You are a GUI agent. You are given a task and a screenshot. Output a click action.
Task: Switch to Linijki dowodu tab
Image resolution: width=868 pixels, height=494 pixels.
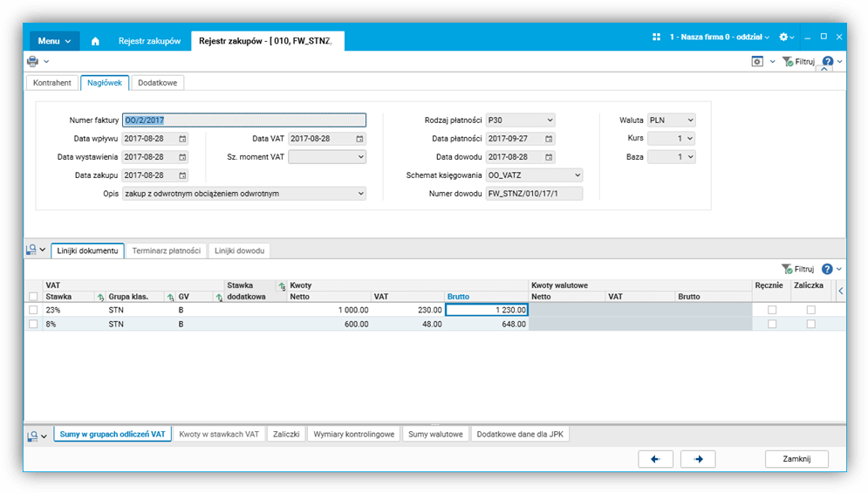coord(239,250)
